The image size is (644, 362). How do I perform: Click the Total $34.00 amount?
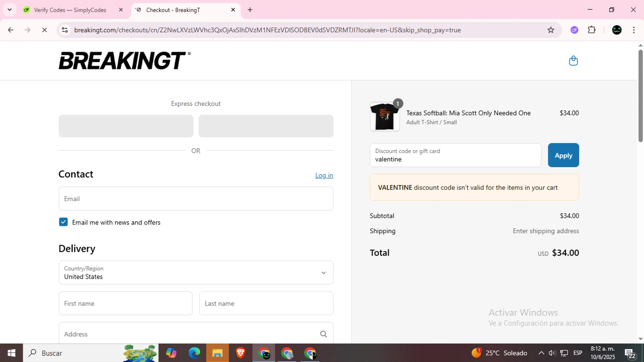(565, 252)
